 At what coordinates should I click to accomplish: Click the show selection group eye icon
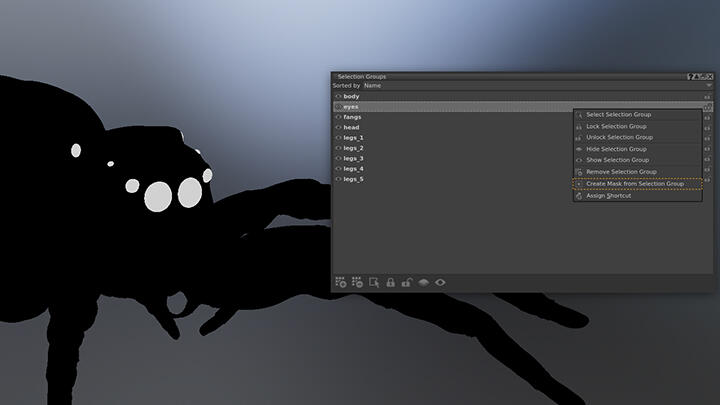click(440, 282)
